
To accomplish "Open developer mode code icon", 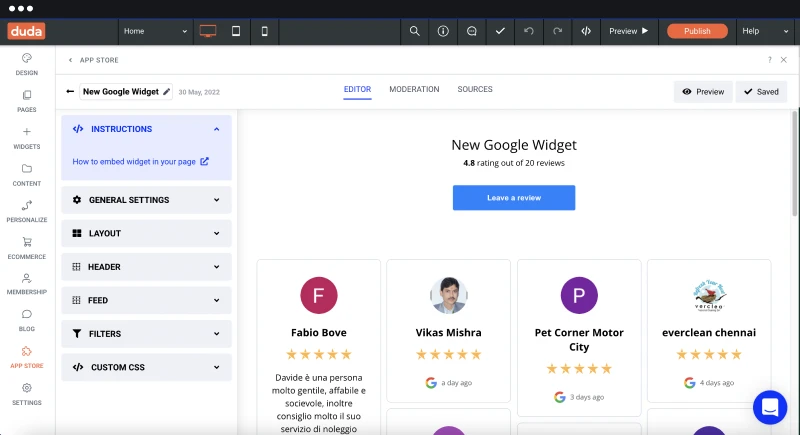I will pyautogui.click(x=586, y=31).
